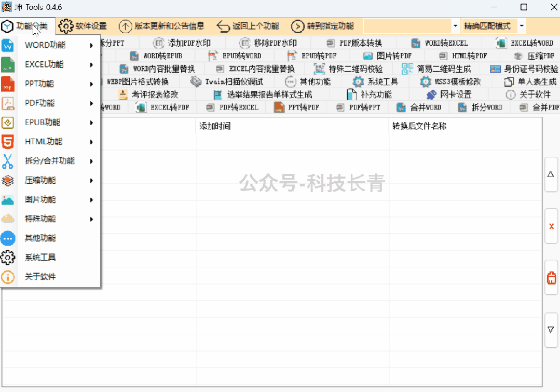The width and height of the screenshot is (560, 392).
Task: Click the 图片功能 picture icon
Action: point(8,200)
